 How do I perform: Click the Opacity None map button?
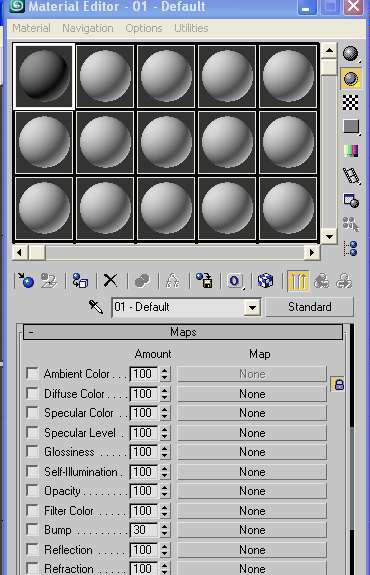pos(252,491)
